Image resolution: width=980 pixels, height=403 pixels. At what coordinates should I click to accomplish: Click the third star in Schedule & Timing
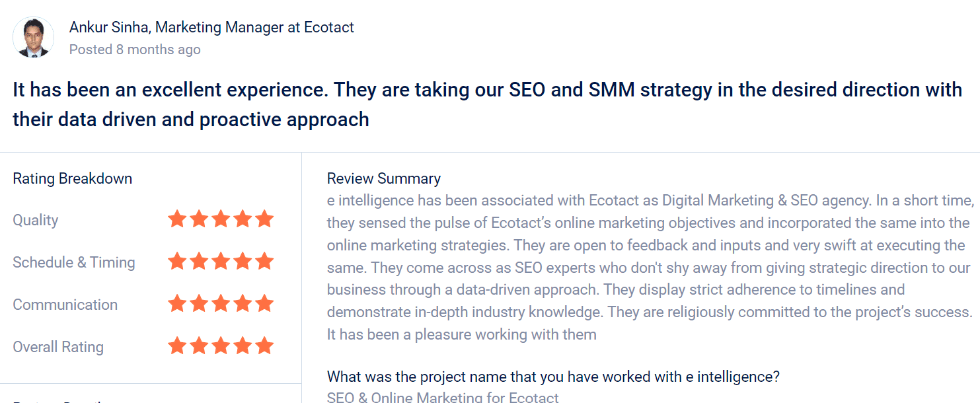click(221, 262)
